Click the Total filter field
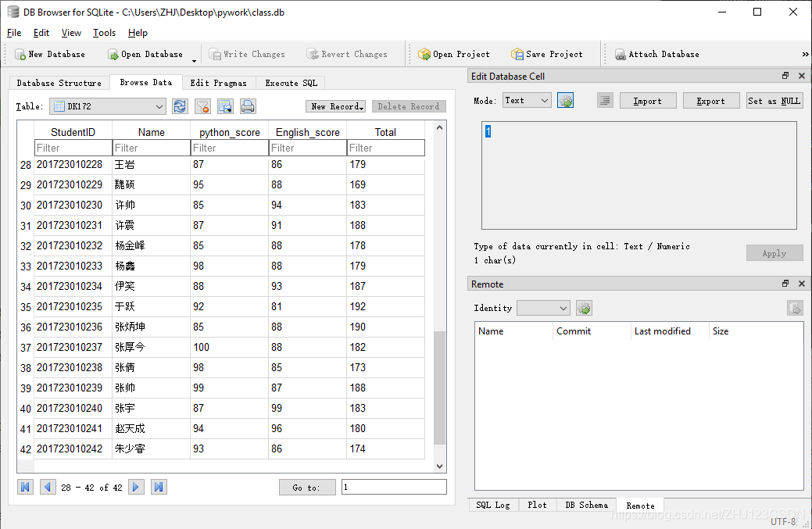This screenshot has width=812, height=529. tap(386, 148)
